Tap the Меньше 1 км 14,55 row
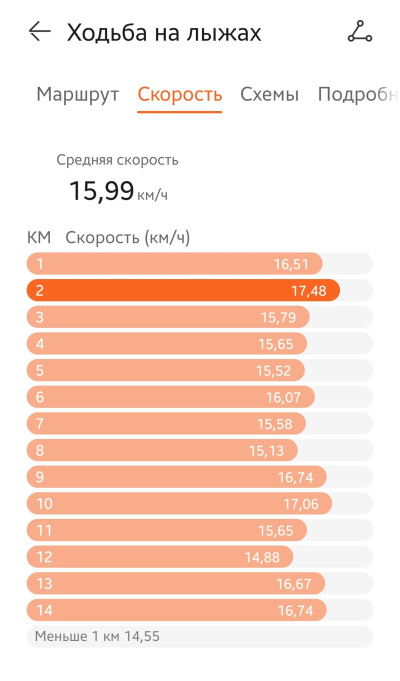The width and height of the screenshot is (400, 681). coord(200,637)
